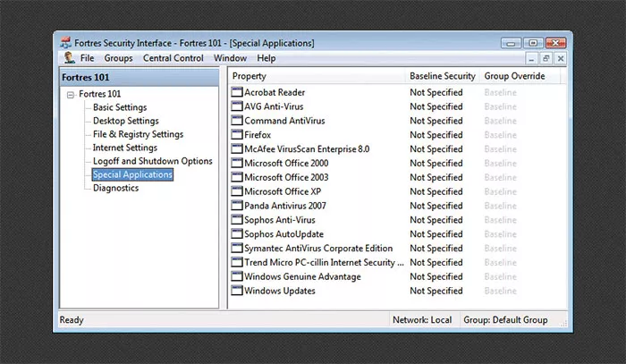Select Special Applications tree item
Viewport: 626px width, 364px height.
tap(132, 174)
